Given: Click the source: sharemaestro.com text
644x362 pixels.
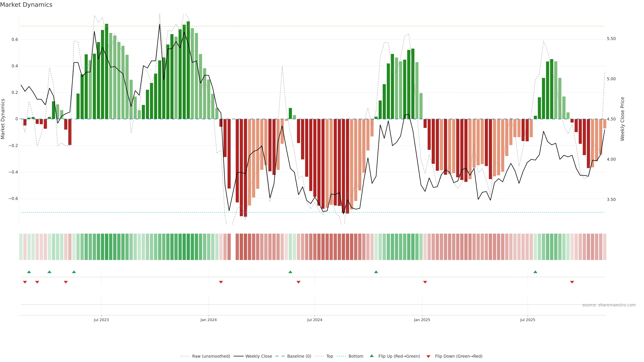Looking at the screenshot, I should [x=609, y=305].
